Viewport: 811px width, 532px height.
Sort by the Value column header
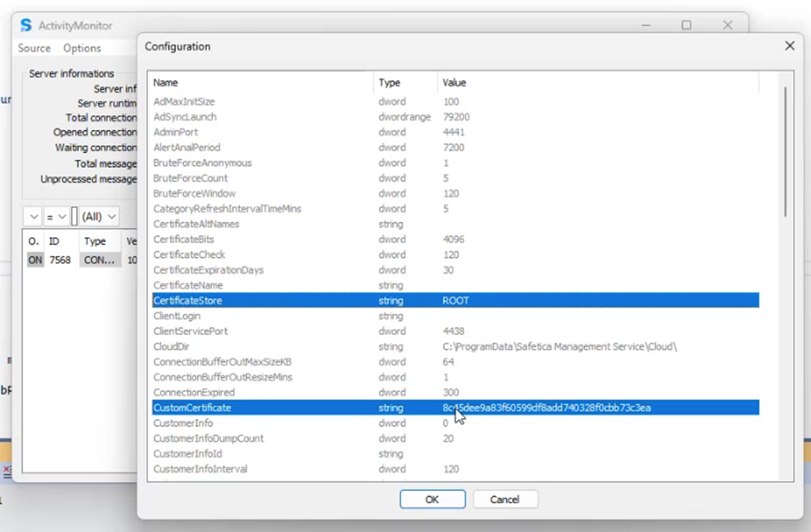pos(454,82)
